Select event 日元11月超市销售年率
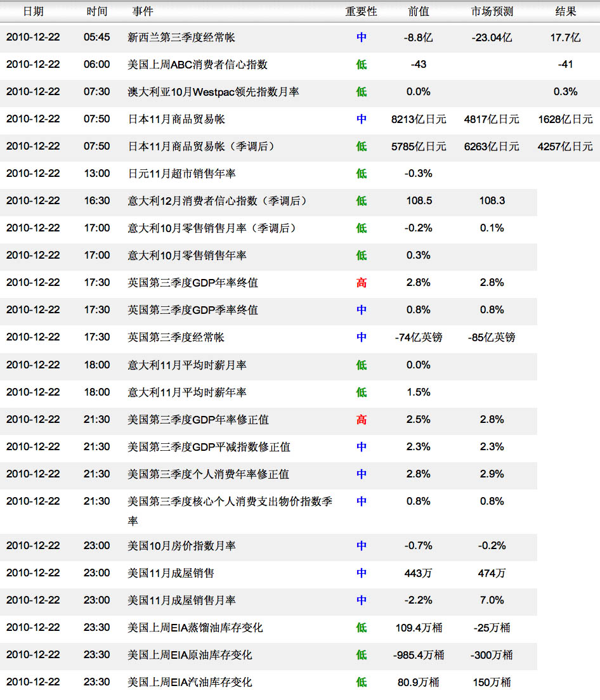This screenshot has height=700, width=600. (x=181, y=174)
